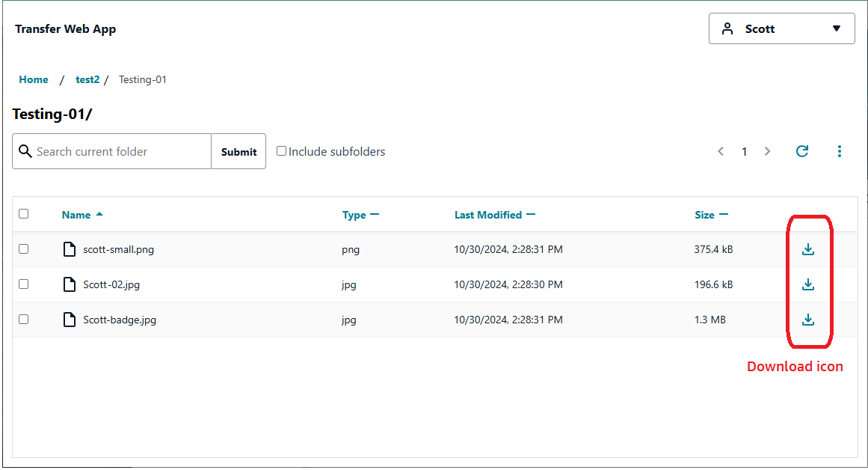868x470 pixels.
Task: Refresh the current folder listing
Action: 802,151
